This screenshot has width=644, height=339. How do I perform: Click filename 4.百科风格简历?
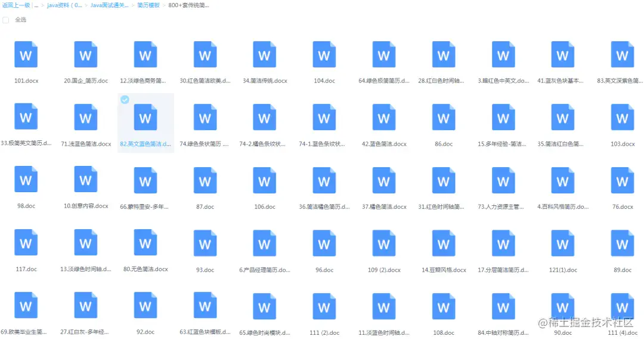point(563,207)
